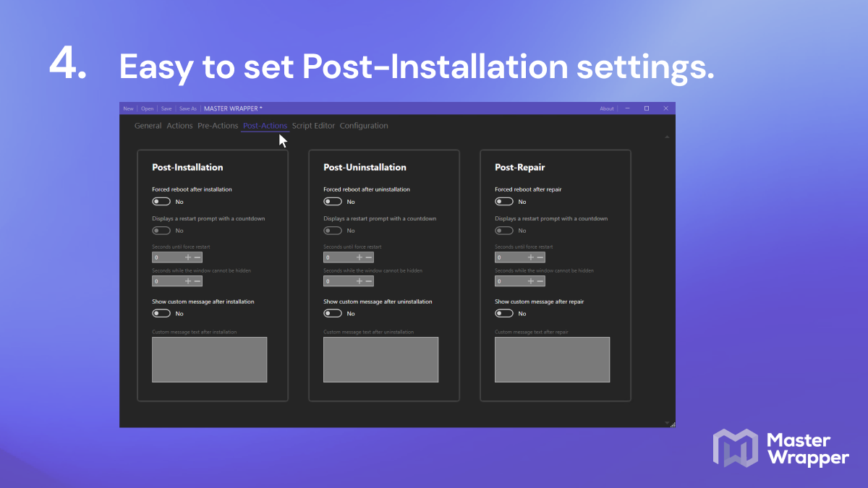Click the custom message text box after uninstallation

[380, 359]
